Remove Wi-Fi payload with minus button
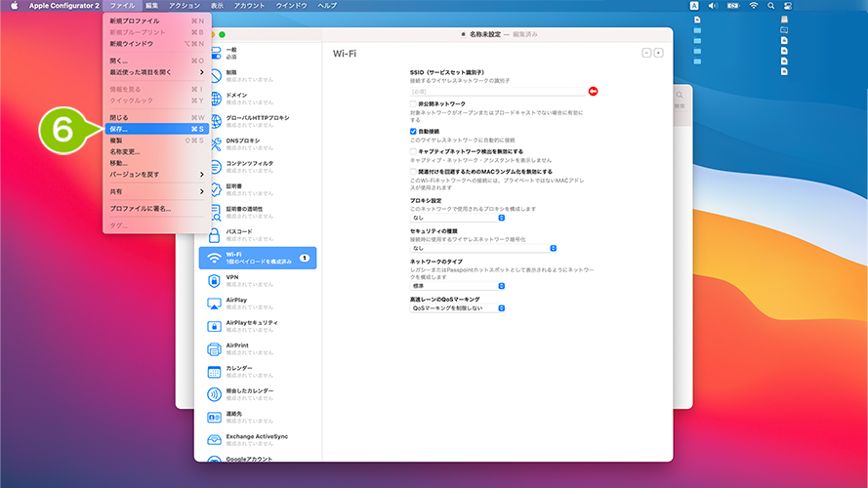This screenshot has width=868, height=488. (x=646, y=53)
